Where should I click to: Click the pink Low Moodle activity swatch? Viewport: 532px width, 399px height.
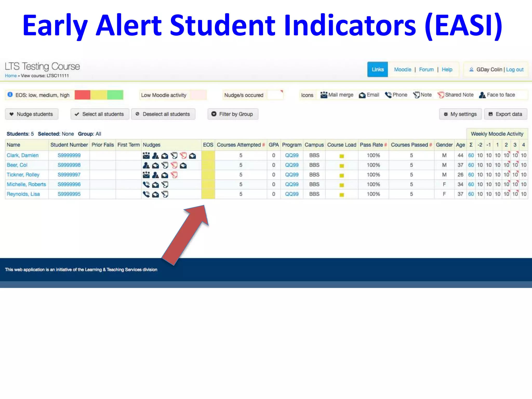point(198,95)
